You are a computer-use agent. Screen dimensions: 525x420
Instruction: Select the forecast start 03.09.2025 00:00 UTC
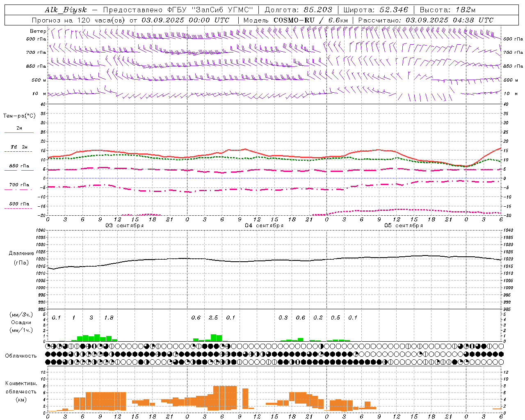(x=185, y=20)
